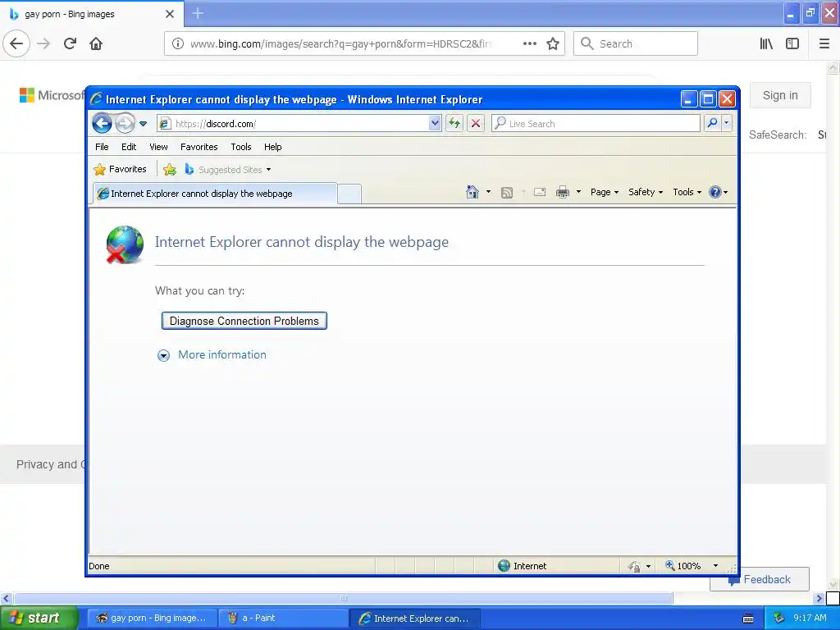840x630 pixels.
Task: Click the Firefox horizontal scrollbar
Action: [x=344, y=598]
